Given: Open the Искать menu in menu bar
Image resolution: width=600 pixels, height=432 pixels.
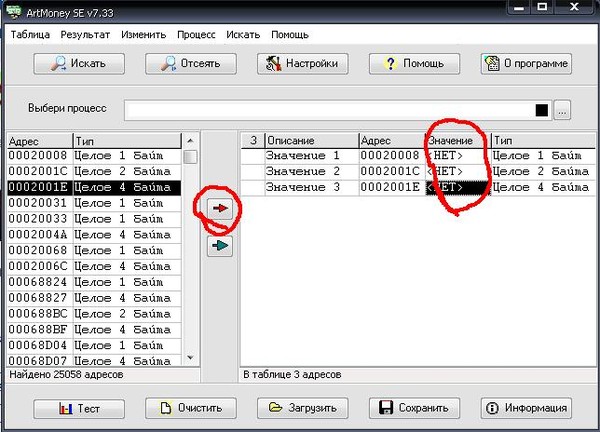Looking at the screenshot, I should click(x=243, y=35).
